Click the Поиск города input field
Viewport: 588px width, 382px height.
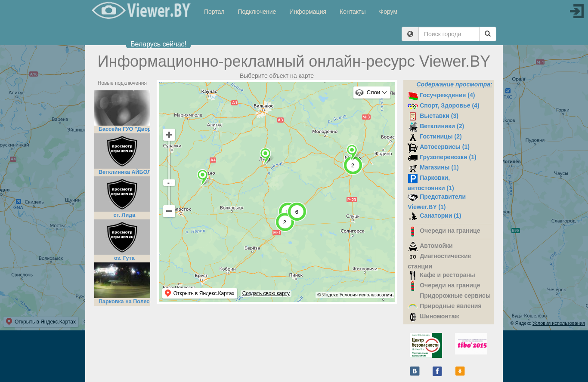click(x=449, y=34)
